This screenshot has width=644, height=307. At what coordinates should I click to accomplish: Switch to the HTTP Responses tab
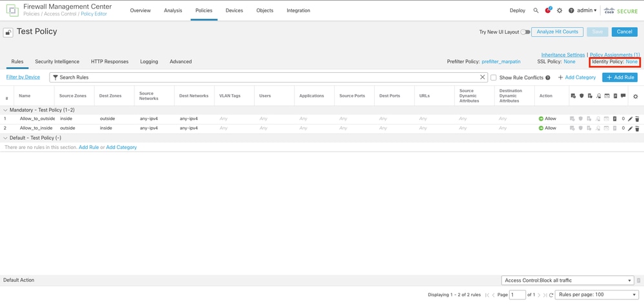[x=110, y=61]
